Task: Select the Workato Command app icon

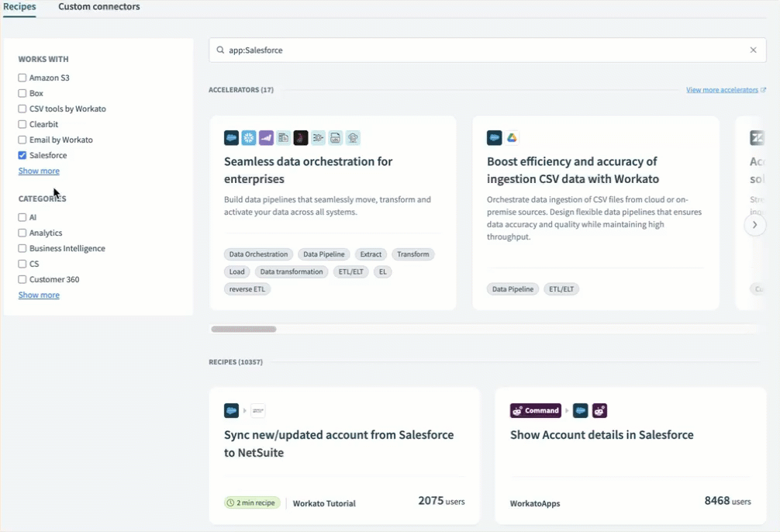Action: point(535,410)
